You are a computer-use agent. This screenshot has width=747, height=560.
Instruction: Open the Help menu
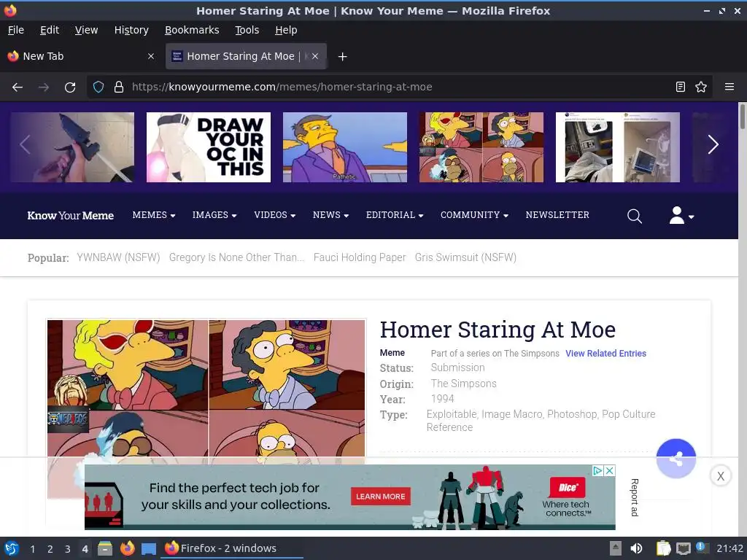[x=286, y=30]
